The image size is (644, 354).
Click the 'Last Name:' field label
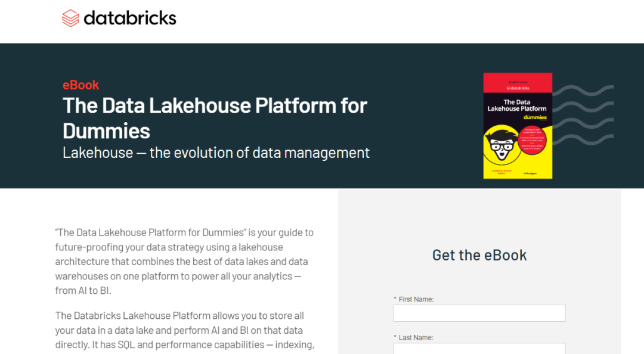click(416, 337)
